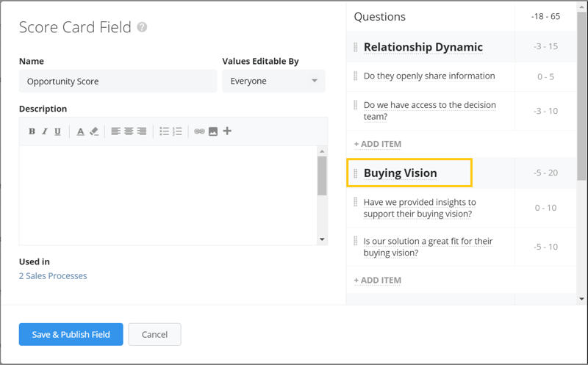Open the Values Editable By dropdown
The height and width of the screenshot is (365, 588).
(x=273, y=81)
